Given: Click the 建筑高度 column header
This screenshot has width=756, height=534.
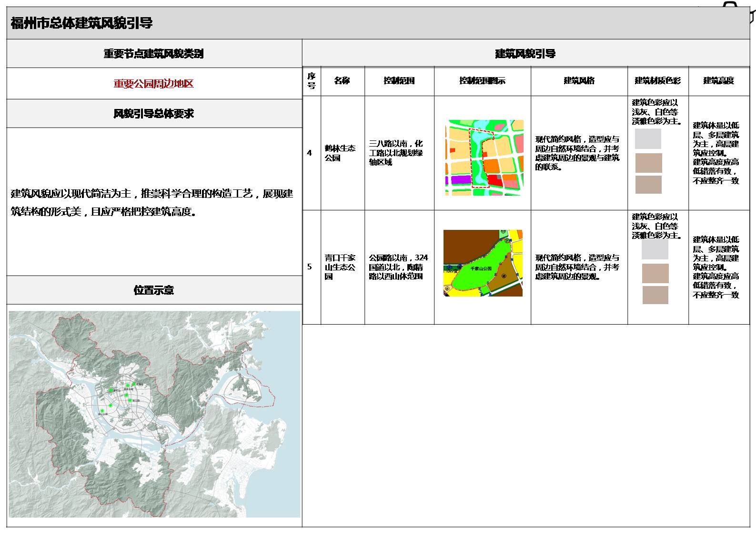Looking at the screenshot, I should pyautogui.click(x=718, y=81).
